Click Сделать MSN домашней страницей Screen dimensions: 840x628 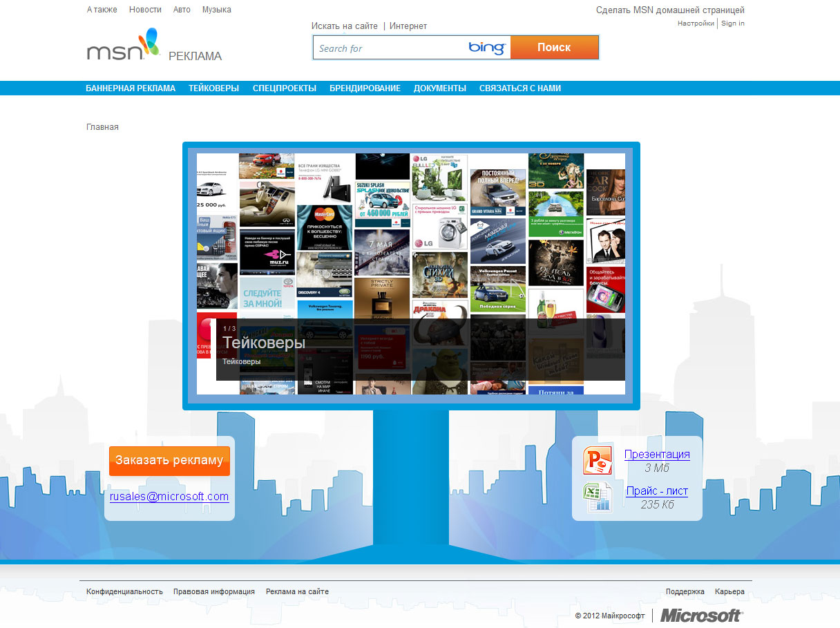669,10
